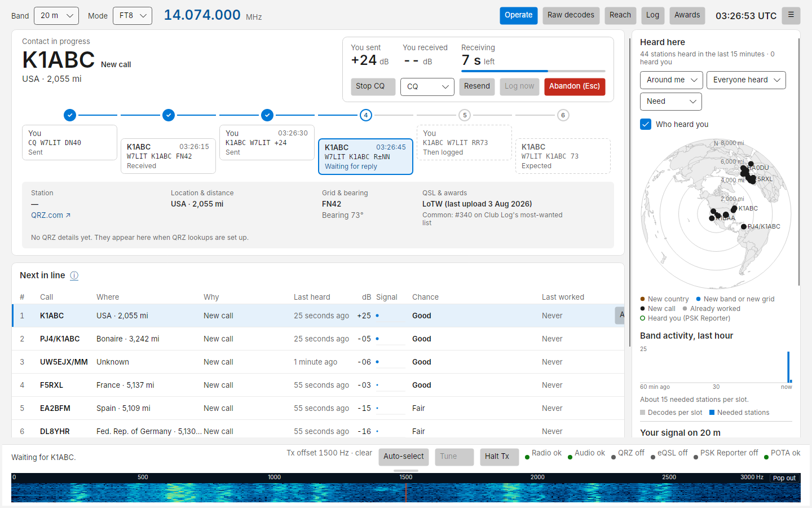The image size is (812, 508).
Task: Click completed step one checkmark
Action: tap(70, 115)
